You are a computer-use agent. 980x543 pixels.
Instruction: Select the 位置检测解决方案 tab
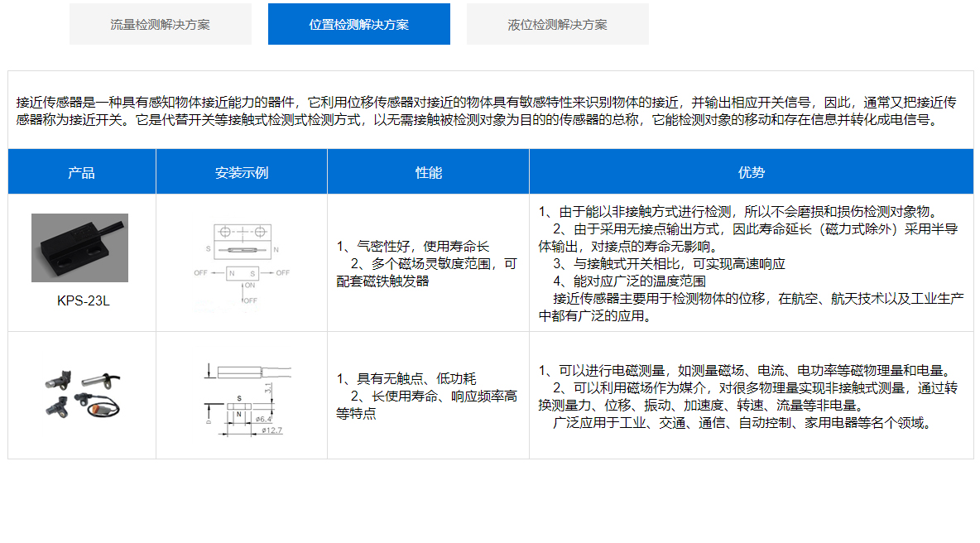tap(358, 24)
